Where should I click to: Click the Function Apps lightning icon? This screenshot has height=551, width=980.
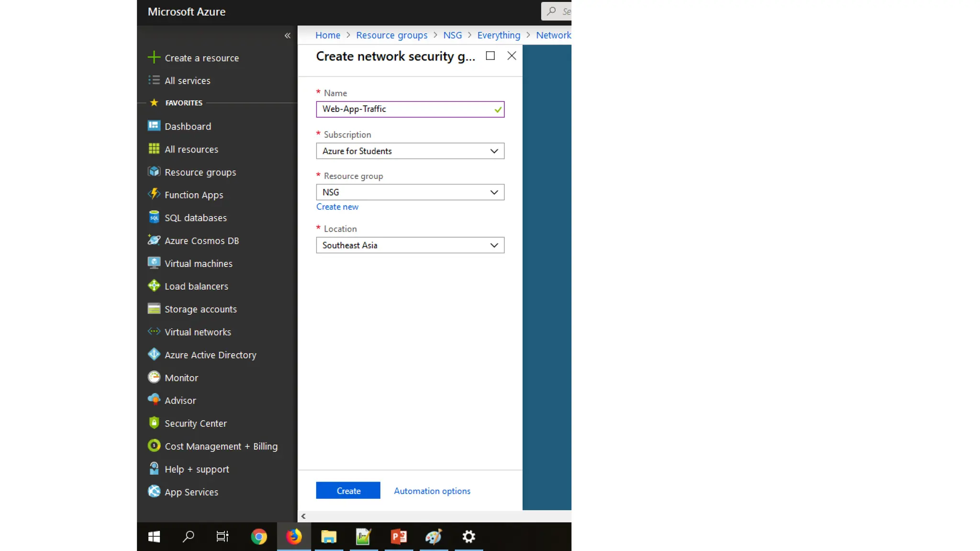click(x=154, y=194)
